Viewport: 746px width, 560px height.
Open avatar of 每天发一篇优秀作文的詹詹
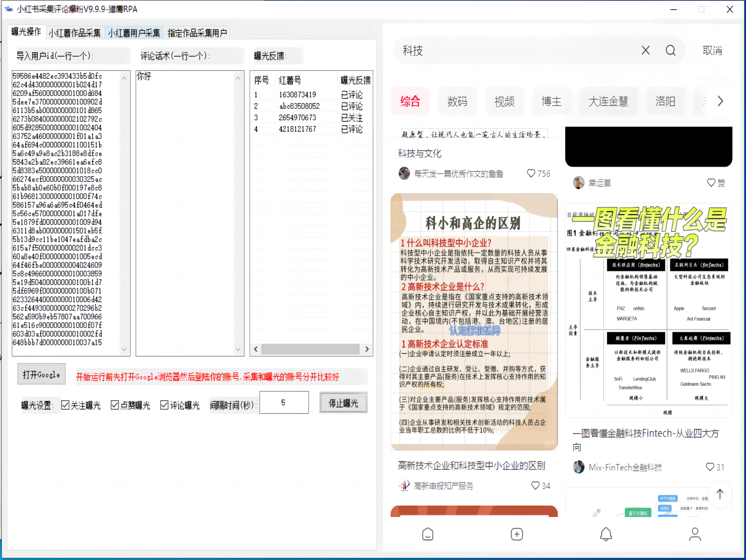tap(404, 174)
